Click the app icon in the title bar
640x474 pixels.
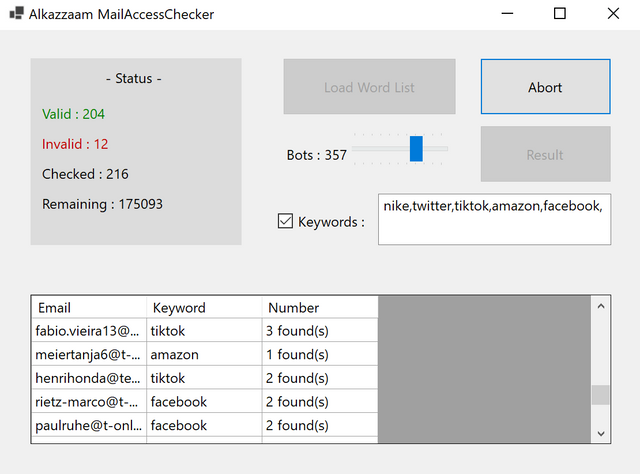16,14
